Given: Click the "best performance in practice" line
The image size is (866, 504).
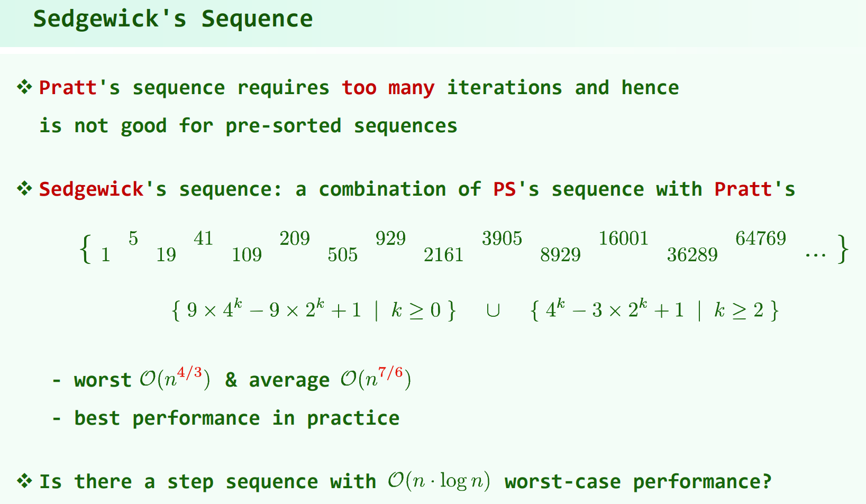Looking at the screenshot, I should point(236,418).
